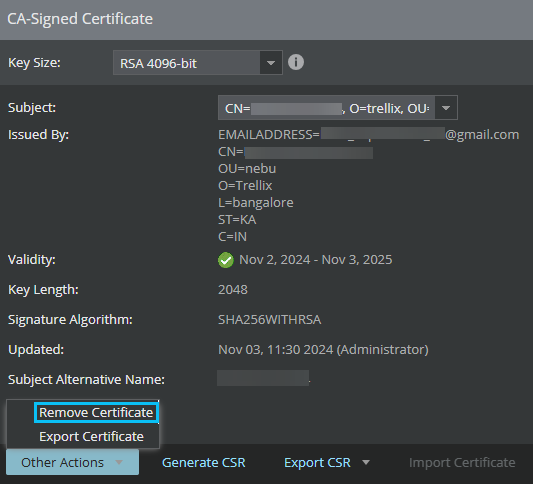
Task: Open the Export CSR dropdown arrow
Action: point(366,463)
